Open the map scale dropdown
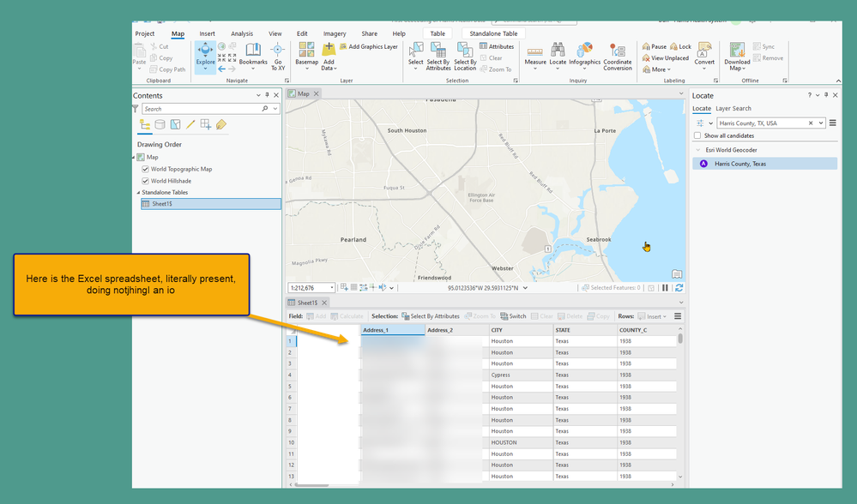Screen dimensions: 857x504 334,288
